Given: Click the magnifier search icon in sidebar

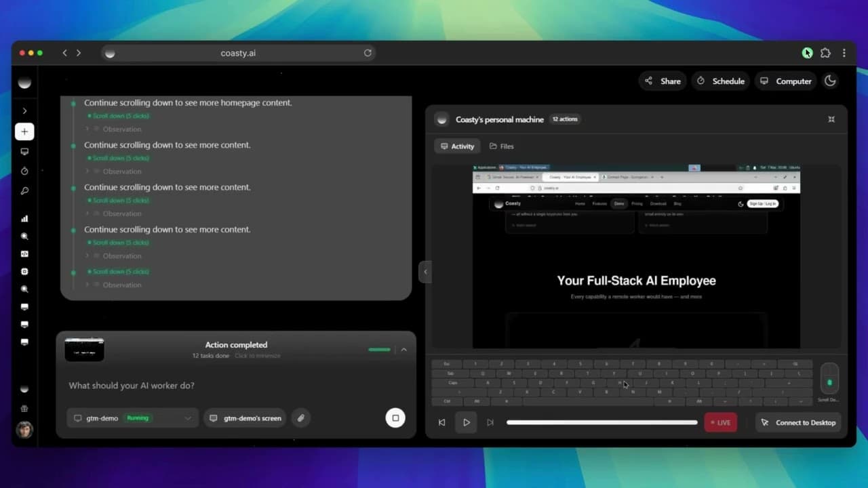Looking at the screenshot, I should 24,236.
